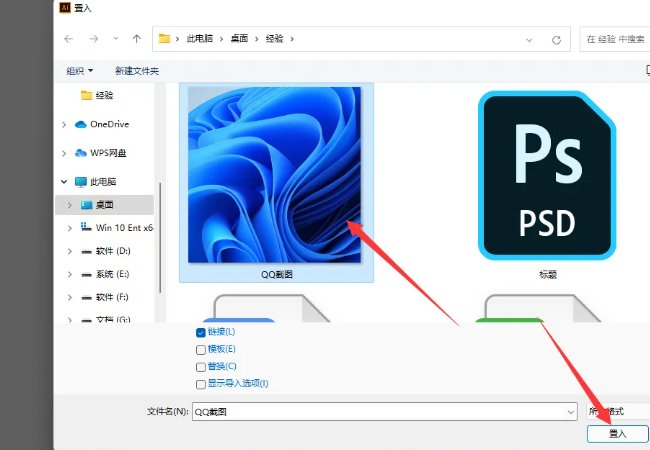650x450 pixels.
Task: Click the Illustrator Ai icon in title bar
Action: [65, 7]
